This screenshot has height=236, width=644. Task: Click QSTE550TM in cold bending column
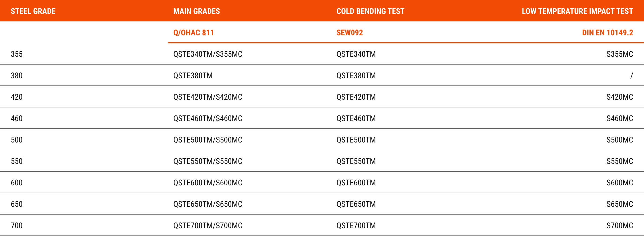click(x=356, y=161)
